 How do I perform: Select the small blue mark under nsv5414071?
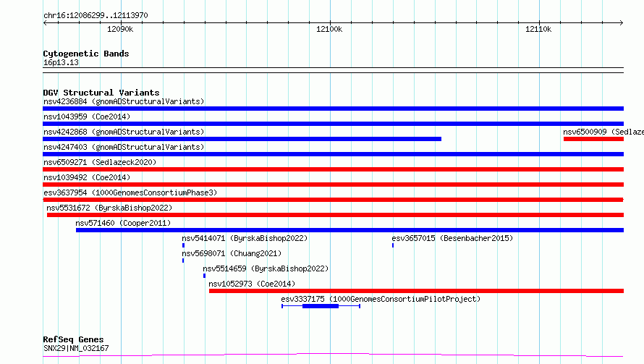tap(183, 245)
